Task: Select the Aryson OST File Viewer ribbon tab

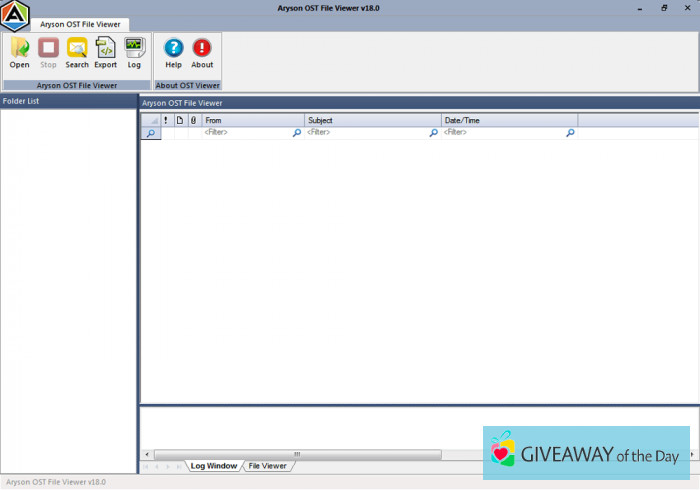Action: point(80,24)
